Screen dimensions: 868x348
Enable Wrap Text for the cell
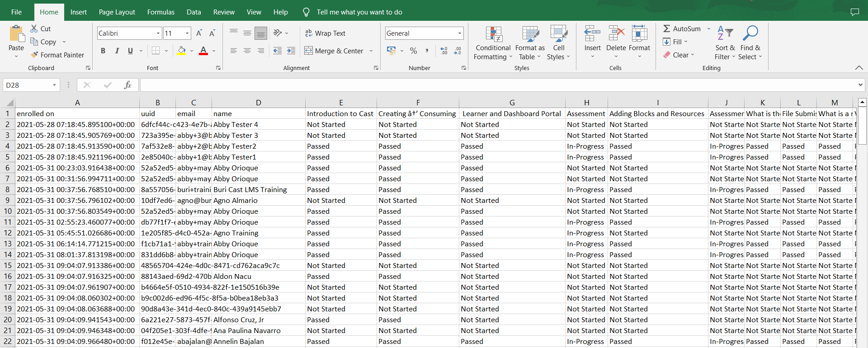pyautogui.click(x=325, y=33)
